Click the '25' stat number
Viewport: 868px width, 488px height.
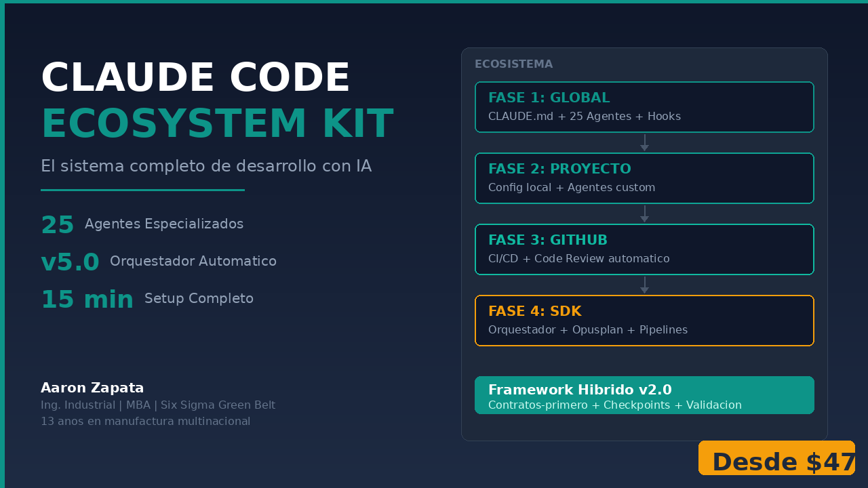[x=58, y=225]
